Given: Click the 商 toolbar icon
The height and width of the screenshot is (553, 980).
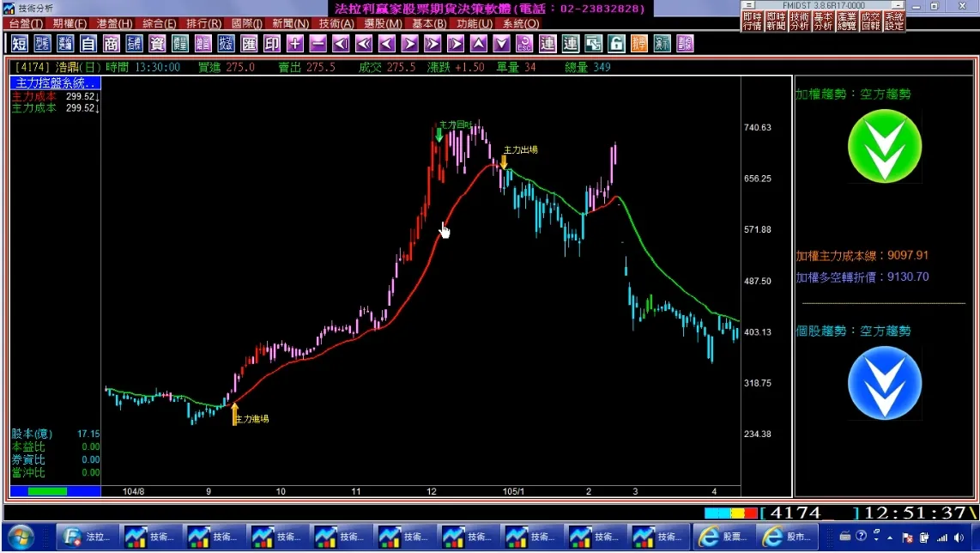Looking at the screenshot, I should click(112, 44).
